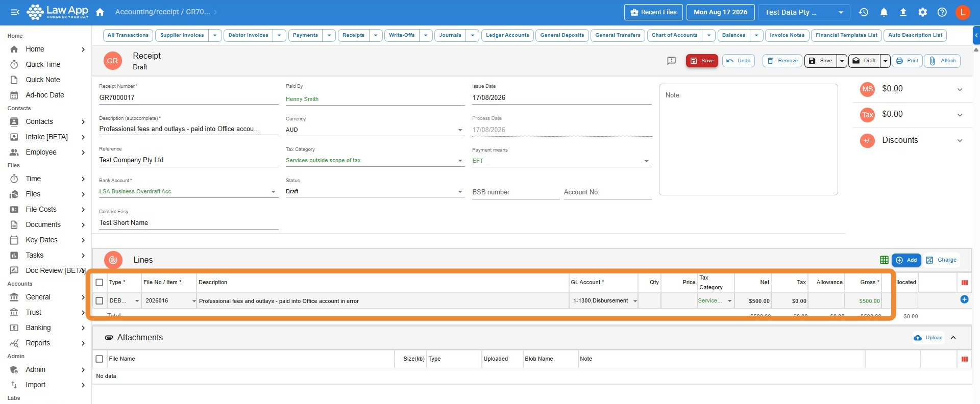980x404 pixels.
Task: Open All Transactions tab
Action: (x=128, y=35)
